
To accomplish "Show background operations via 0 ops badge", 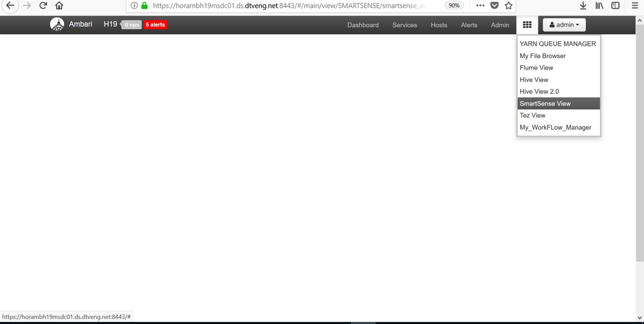I will click(132, 25).
